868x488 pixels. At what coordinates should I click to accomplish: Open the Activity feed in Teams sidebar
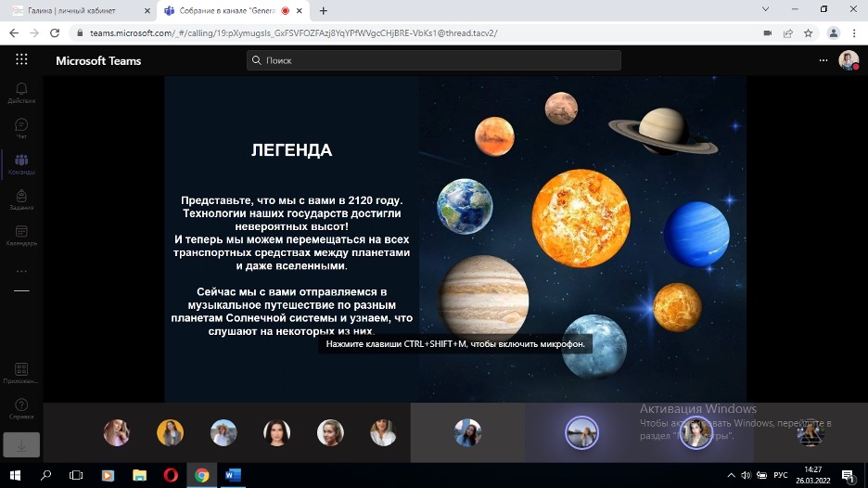[x=21, y=93]
